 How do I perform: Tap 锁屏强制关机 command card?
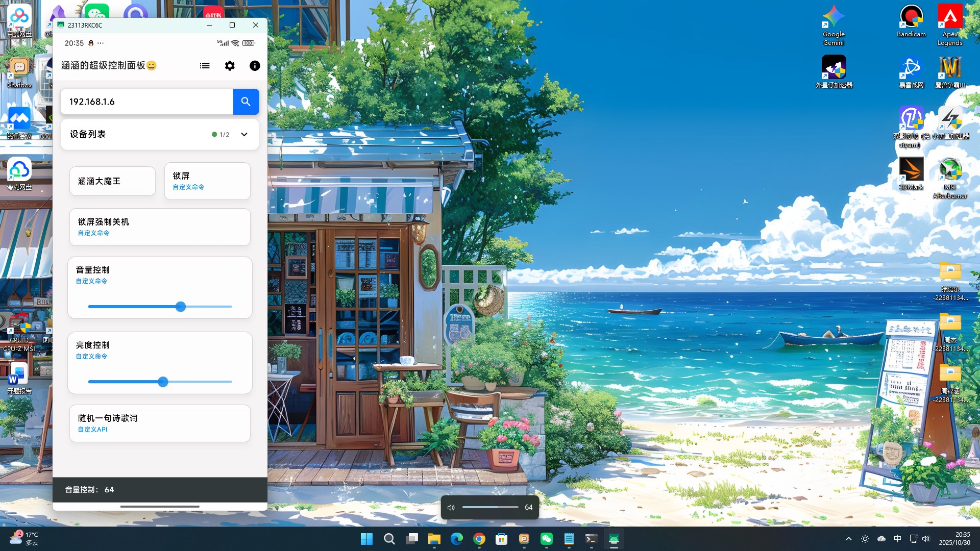[x=160, y=227]
